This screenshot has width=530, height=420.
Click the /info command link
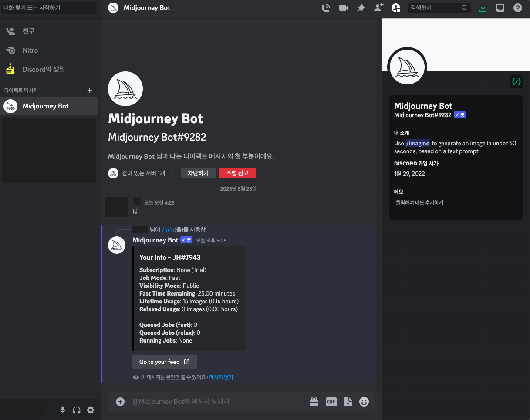click(168, 229)
